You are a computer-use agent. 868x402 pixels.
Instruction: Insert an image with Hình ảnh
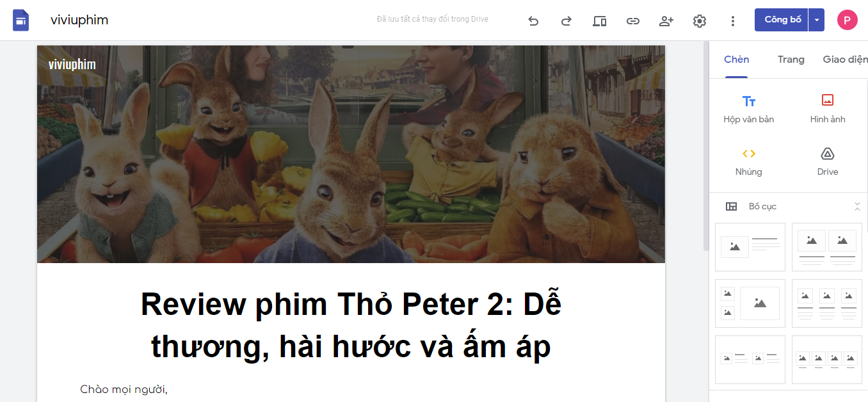(828, 109)
